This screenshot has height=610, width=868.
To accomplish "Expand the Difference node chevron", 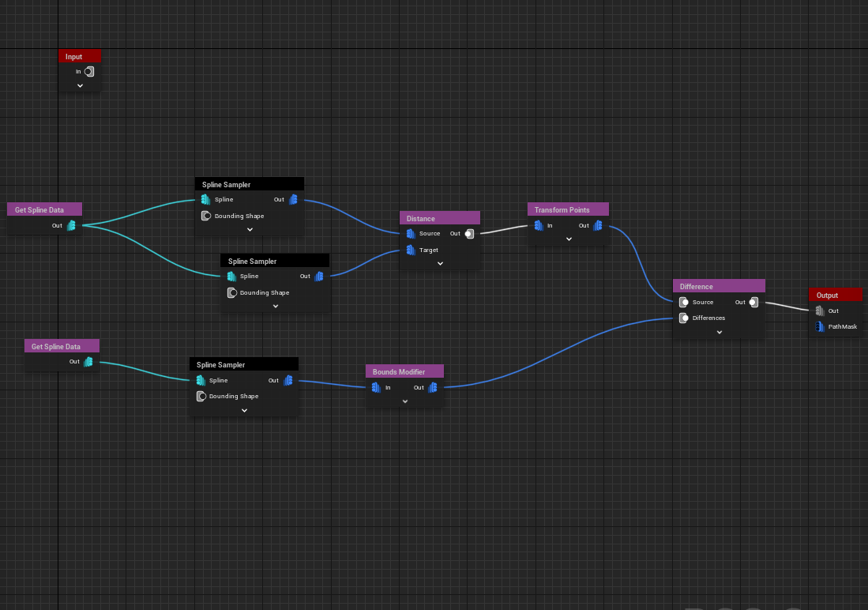I will click(x=719, y=333).
